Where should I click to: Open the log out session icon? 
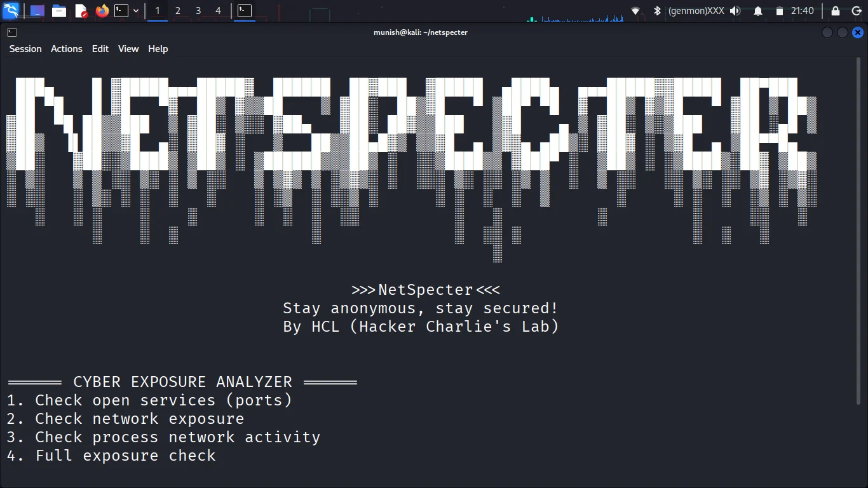click(x=856, y=11)
